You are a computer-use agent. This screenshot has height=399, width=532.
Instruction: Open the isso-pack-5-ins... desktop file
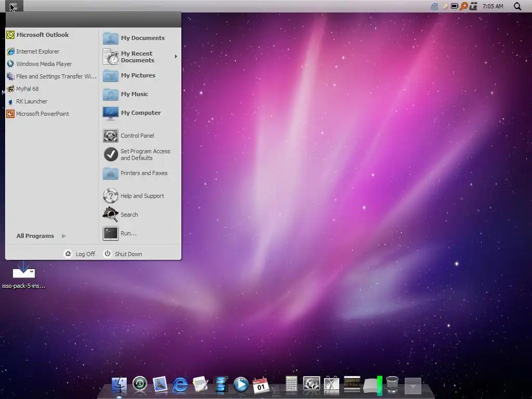coord(23,275)
